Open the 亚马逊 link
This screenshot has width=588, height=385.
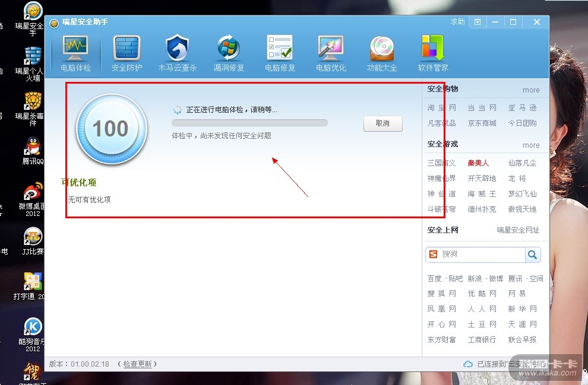523,108
